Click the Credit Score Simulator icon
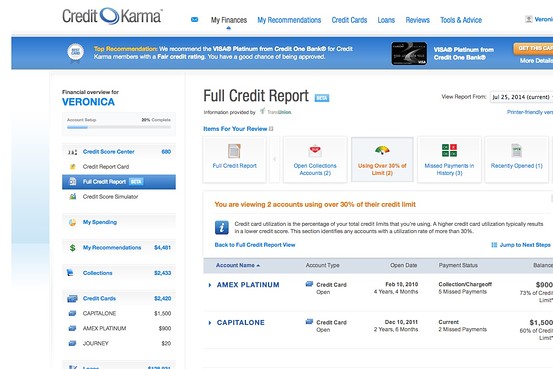Image resolution: width=553 pixels, height=369 pixels. [x=73, y=196]
